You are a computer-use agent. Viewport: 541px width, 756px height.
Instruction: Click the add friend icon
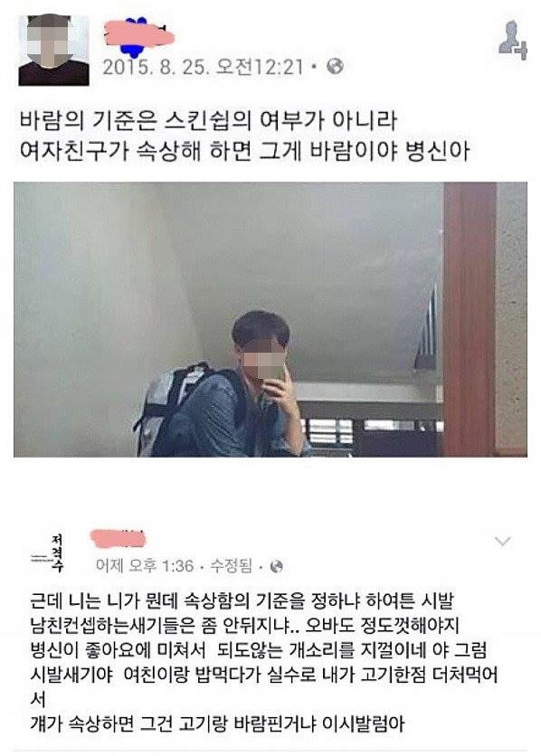click(x=513, y=41)
